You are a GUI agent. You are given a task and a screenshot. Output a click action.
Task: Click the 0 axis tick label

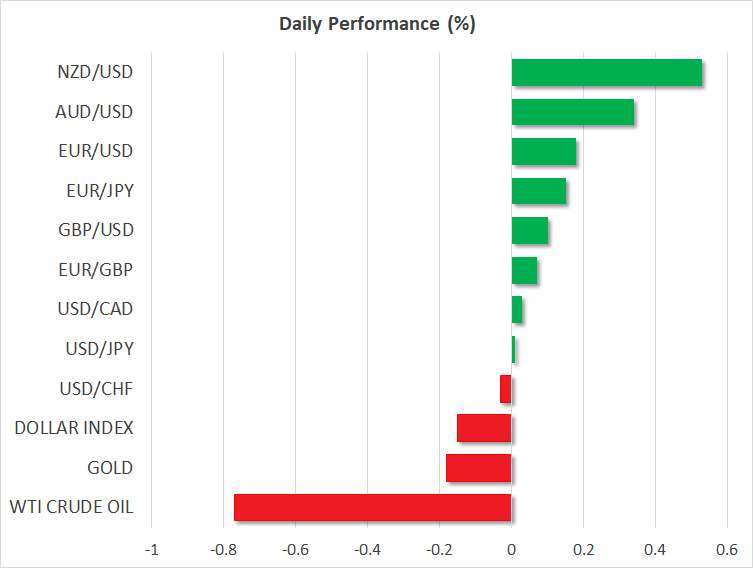click(x=511, y=549)
